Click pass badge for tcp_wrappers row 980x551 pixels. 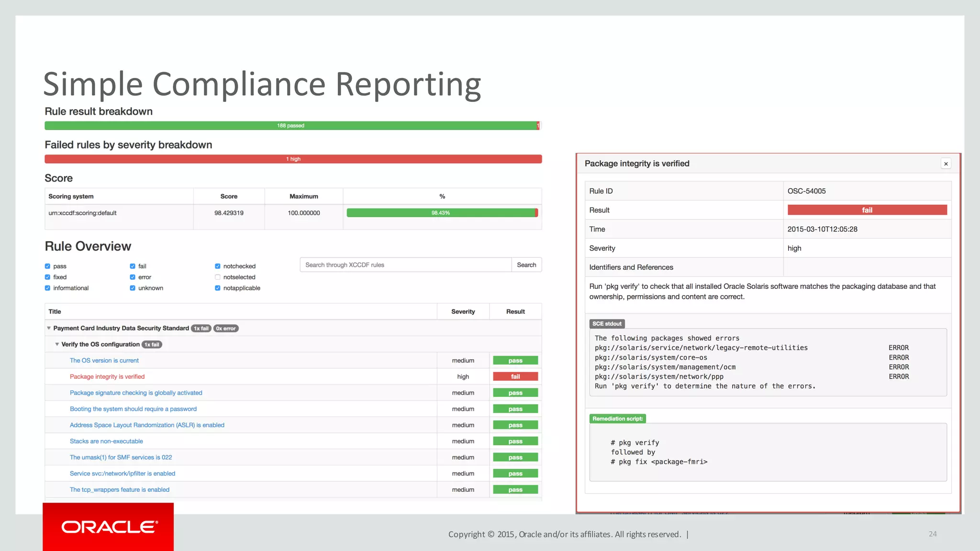click(515, 490)
